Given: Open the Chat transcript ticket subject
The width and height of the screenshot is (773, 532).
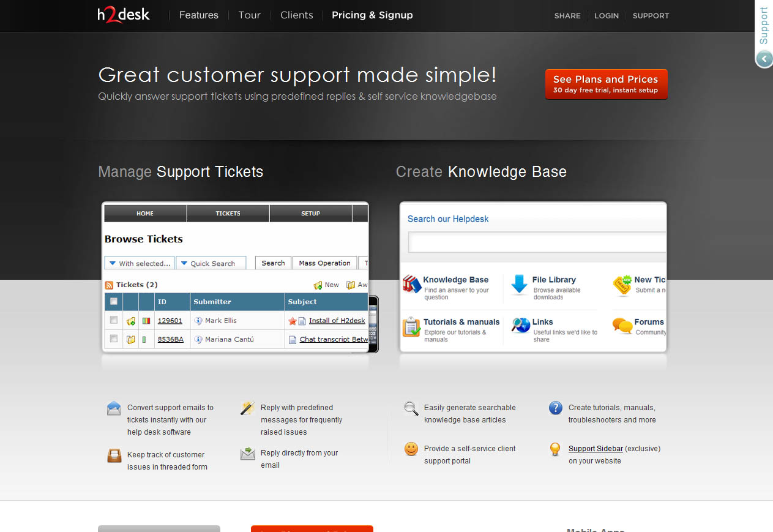Looking at the screenshot, I should point(334,339).
